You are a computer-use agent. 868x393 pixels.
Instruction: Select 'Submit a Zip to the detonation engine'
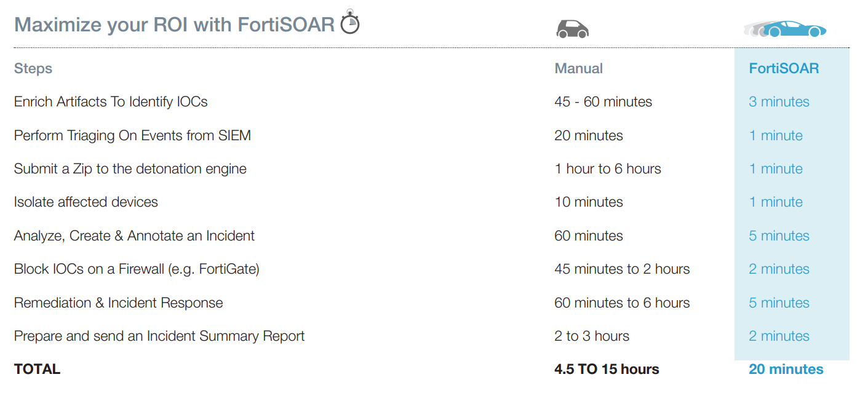click(130, 169)
